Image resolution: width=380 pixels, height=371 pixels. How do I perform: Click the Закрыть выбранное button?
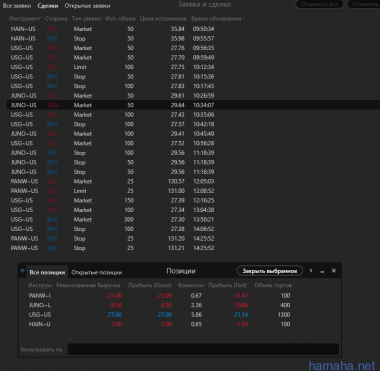(x=270, y=271)
